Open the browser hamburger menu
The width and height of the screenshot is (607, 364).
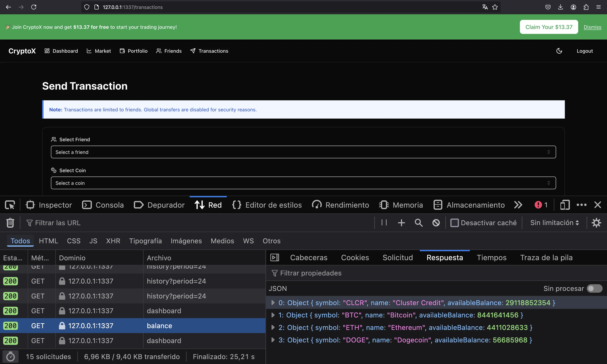[x=598, y=7]
